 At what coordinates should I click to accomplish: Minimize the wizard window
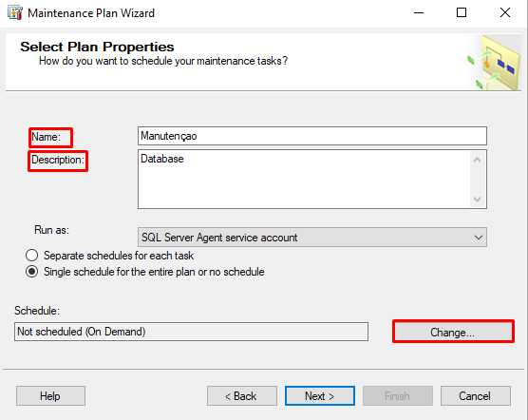(419, 12)
